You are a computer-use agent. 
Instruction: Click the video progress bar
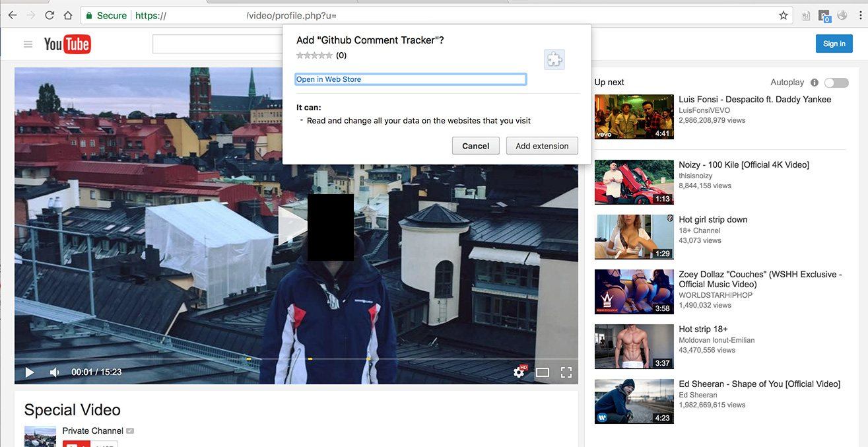(x=296, y=359)
